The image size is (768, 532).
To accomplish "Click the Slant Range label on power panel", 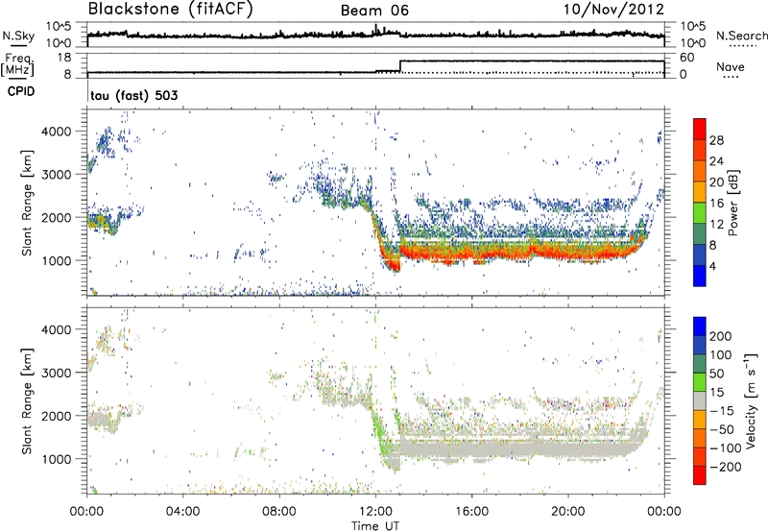I will (27, 203).
